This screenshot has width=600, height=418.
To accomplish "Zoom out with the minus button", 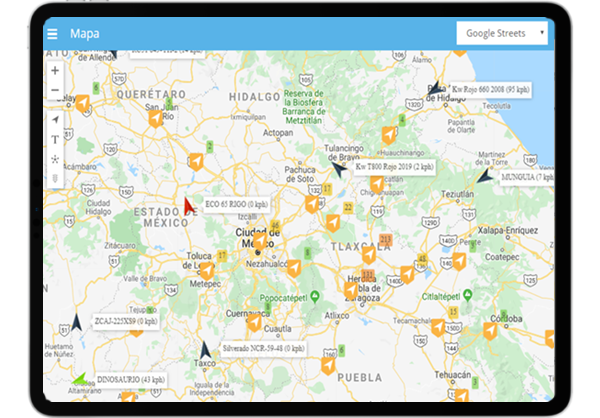I will click(55, 91).
